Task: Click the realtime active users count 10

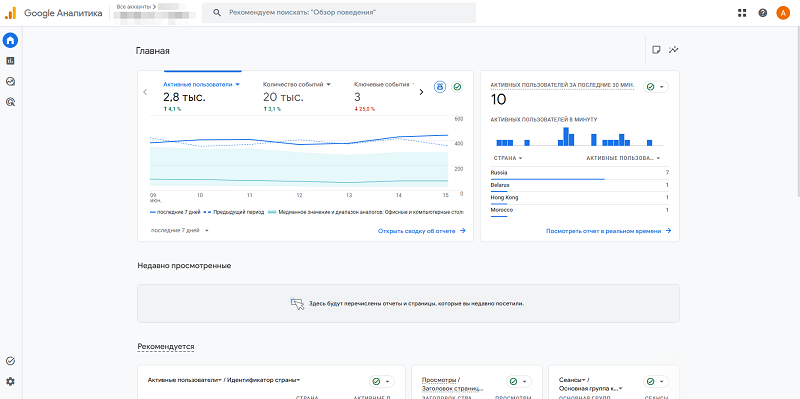Action: 498,100
